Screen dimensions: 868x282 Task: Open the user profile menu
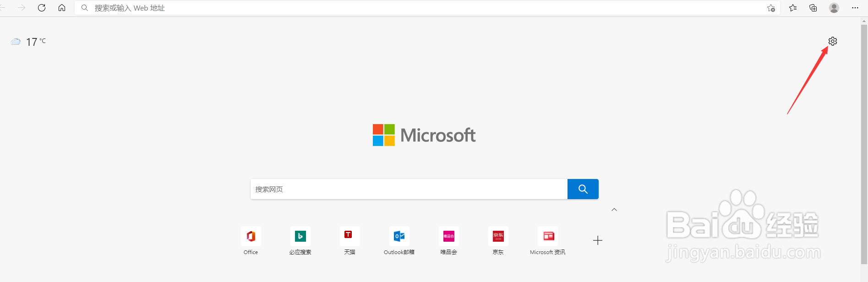[834, 8]
